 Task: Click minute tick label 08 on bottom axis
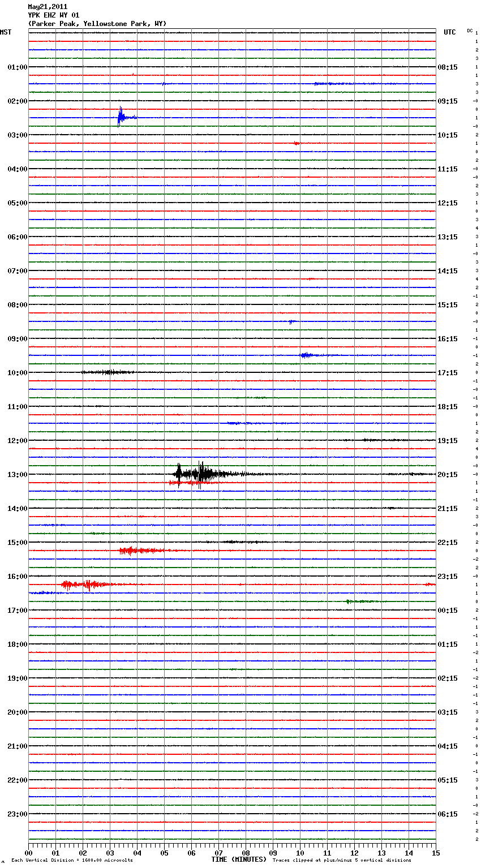(246, 853)
